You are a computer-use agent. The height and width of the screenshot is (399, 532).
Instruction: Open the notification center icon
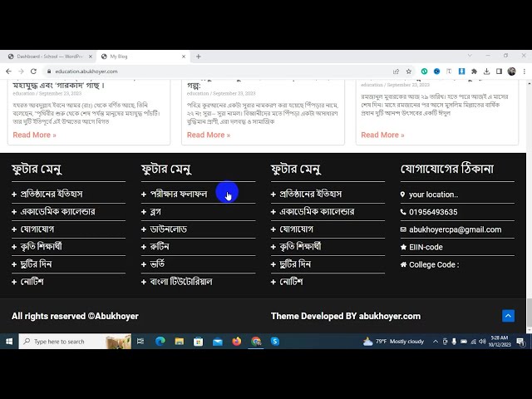[520, 342]
